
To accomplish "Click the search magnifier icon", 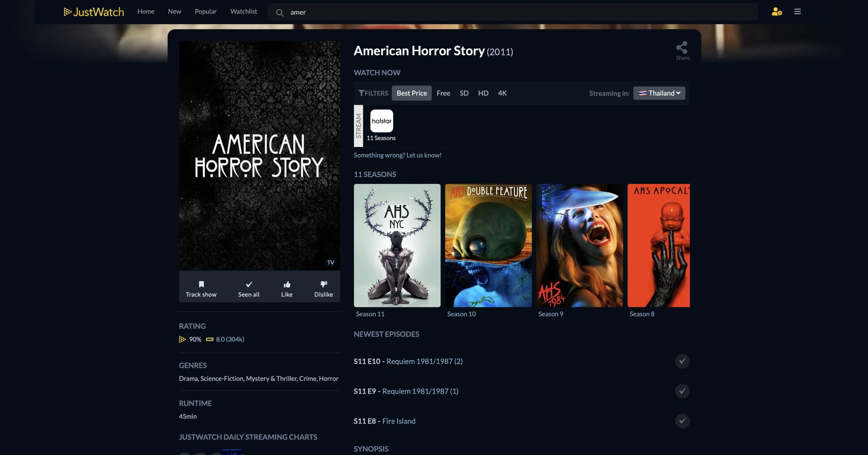I will [x=280, y=13].
